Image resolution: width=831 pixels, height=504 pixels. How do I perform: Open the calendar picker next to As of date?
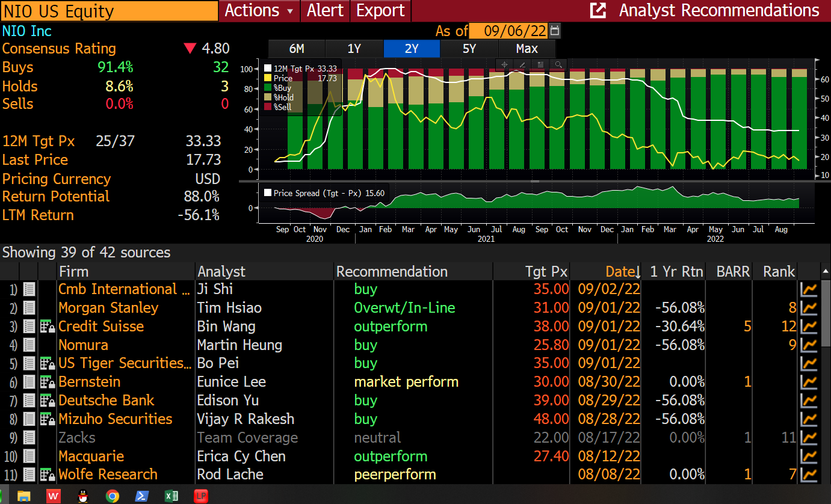coord(555,30)
